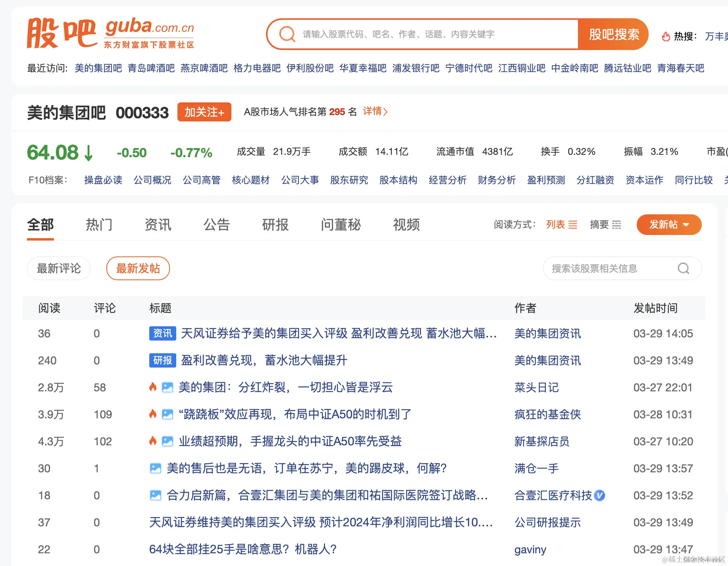Switch to 资讯 tab
This screenshot has width=728, height=566.
pyautogui.click(x=158, y=225)
